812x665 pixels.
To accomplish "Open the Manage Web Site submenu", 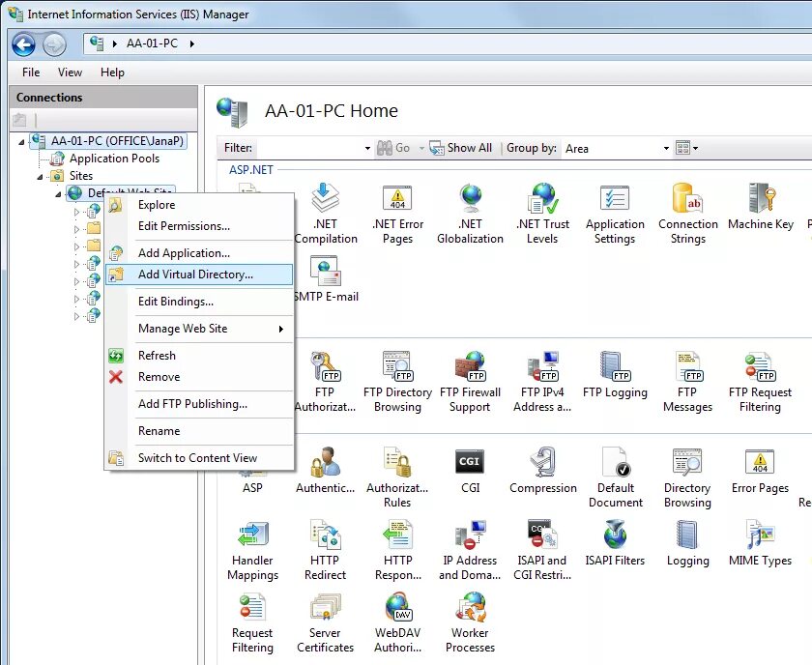I will pos(199,329).
